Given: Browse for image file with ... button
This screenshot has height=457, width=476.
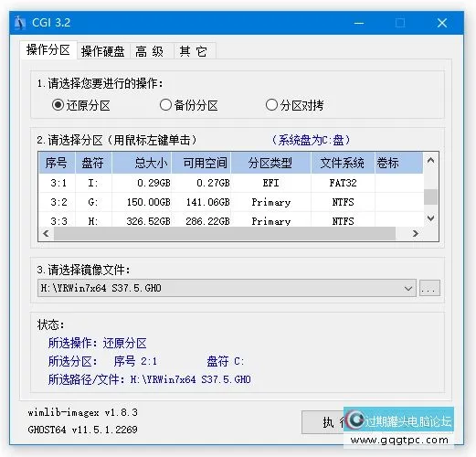Looking at the screenshot, I should 429,288.
